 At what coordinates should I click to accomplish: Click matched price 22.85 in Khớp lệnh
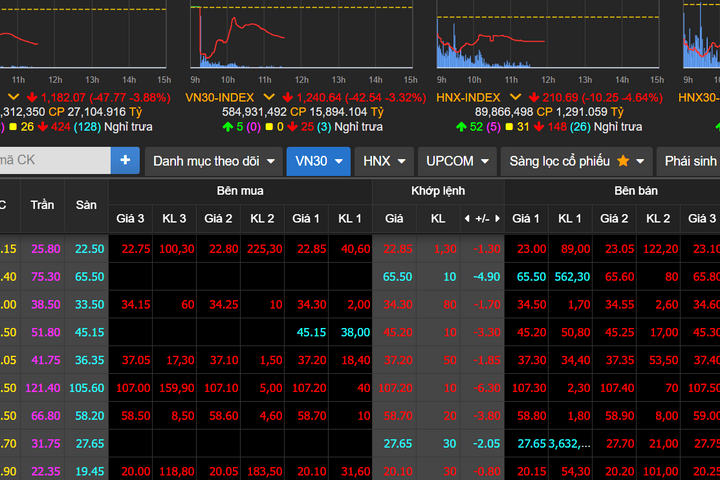tap(398, 249)
